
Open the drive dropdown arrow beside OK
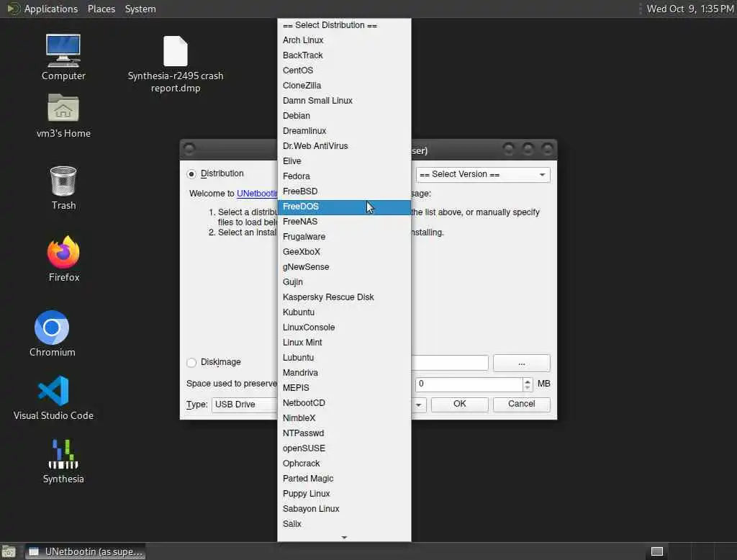tap(418, 405)
